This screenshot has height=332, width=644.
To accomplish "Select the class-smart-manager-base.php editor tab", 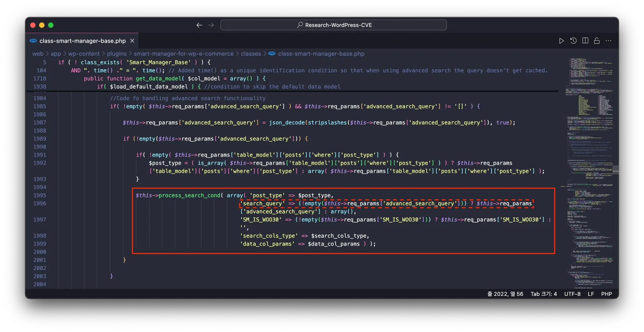I will pyautogui.click(x=82, y=41).
